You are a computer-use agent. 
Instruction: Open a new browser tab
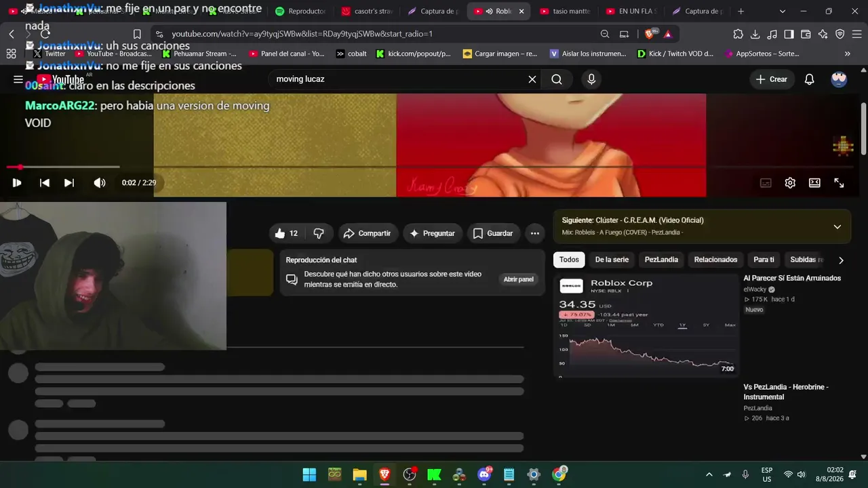pos(741,12)
